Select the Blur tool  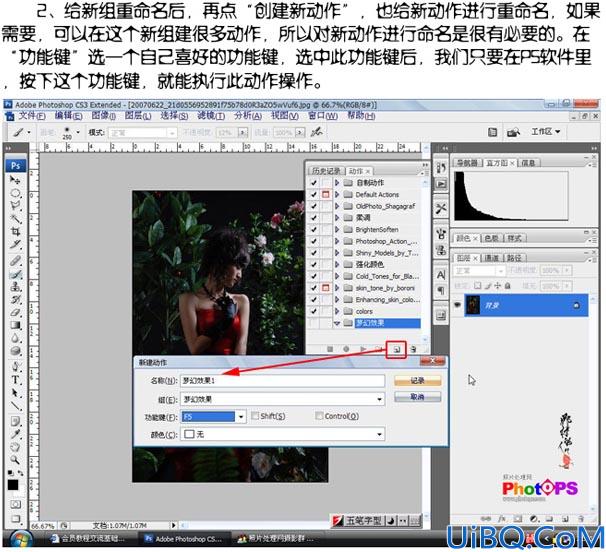[x=15, y=339]
